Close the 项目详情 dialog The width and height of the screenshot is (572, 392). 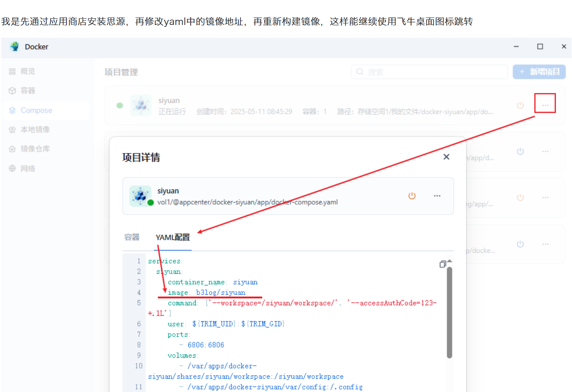coord(446,157)
